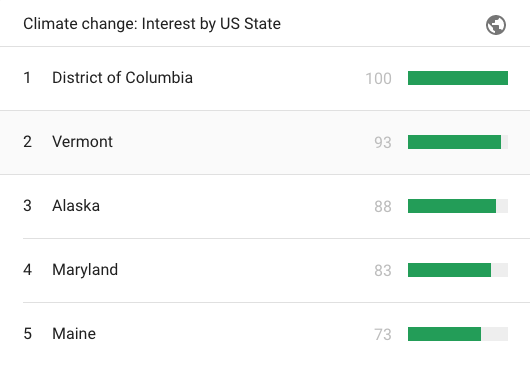Click the score 73 for Maine
Screen dimensions: 530x366
click(x=383, y=335)
